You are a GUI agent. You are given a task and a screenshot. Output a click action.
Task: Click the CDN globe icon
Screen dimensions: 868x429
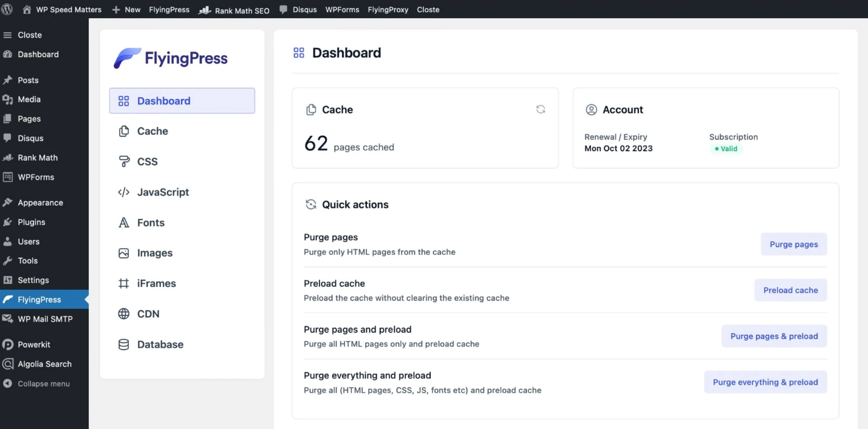pyautogui.click(x=124, y=314)
